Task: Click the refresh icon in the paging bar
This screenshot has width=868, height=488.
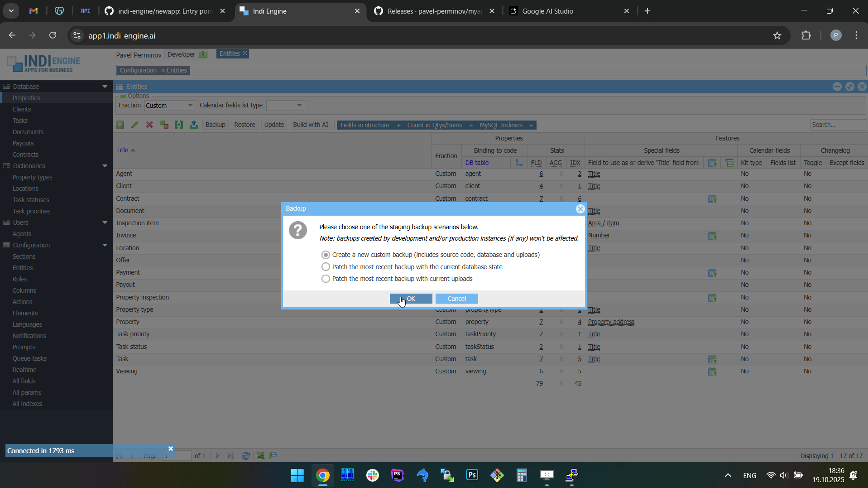Action: coord(246,456)
